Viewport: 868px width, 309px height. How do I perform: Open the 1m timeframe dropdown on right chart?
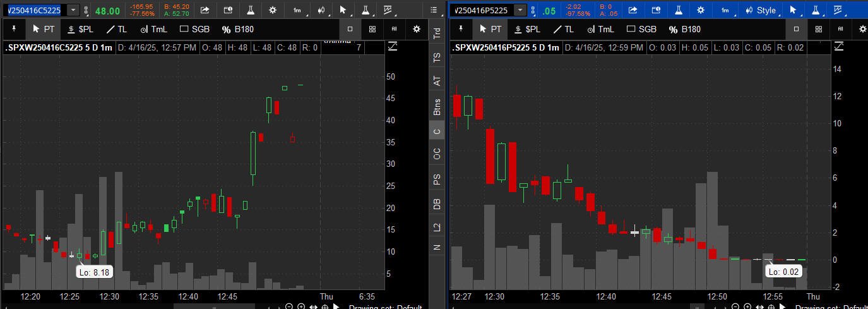pyautogui.click(x=727, y=10)
